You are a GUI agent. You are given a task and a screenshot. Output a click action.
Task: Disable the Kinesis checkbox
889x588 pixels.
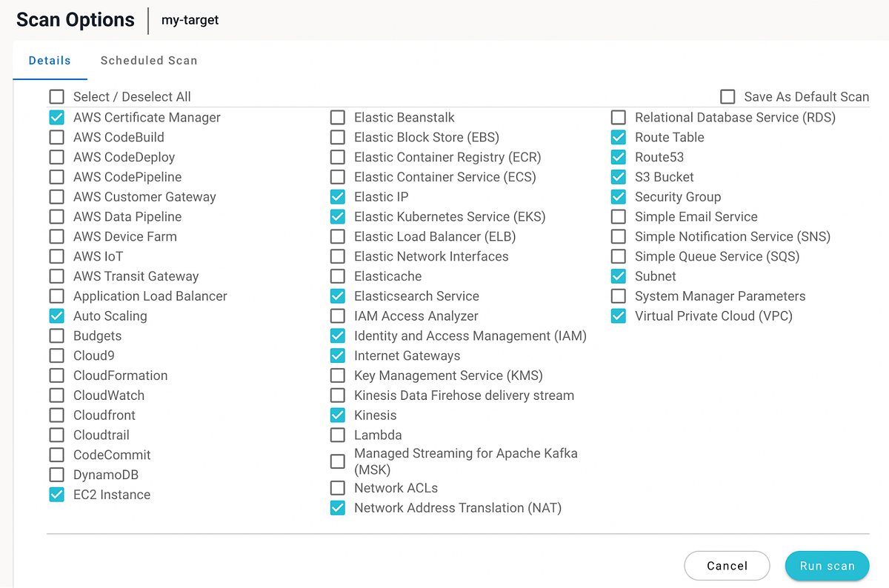[338, 415]
